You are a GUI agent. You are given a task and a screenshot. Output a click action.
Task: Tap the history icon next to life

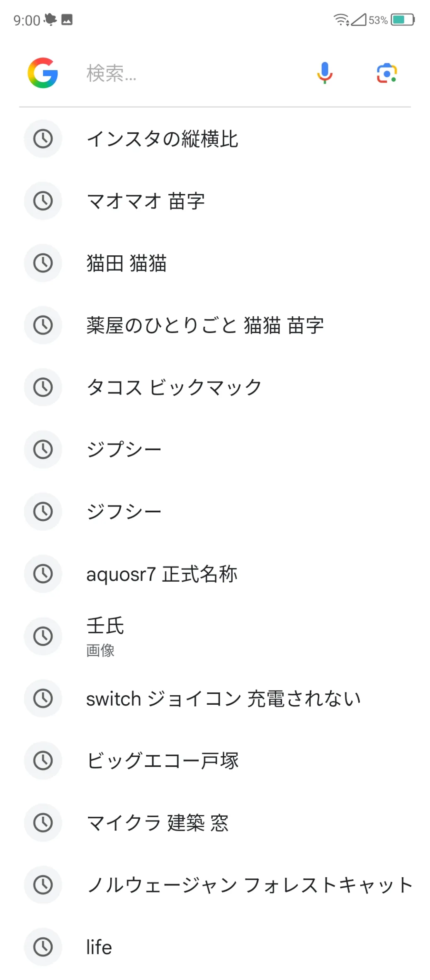point(43,947)
